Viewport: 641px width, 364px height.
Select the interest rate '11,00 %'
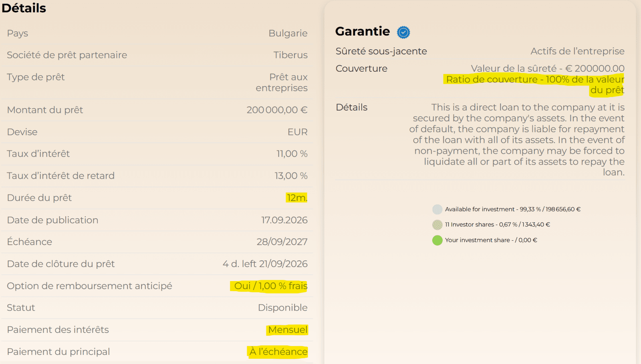[292, 154]
